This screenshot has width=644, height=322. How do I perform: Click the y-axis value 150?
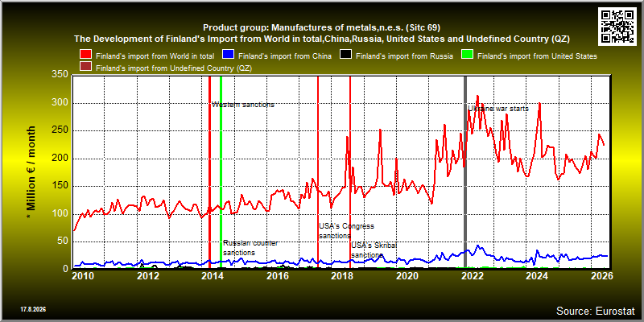60,186
